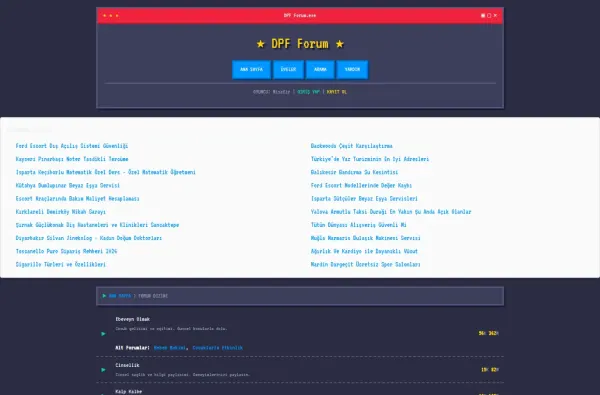Open Mardin Dargeçit Ücretsiz Spor Salonları link
This screenshot has height=395, width=600.
click(x=365, y=264)
